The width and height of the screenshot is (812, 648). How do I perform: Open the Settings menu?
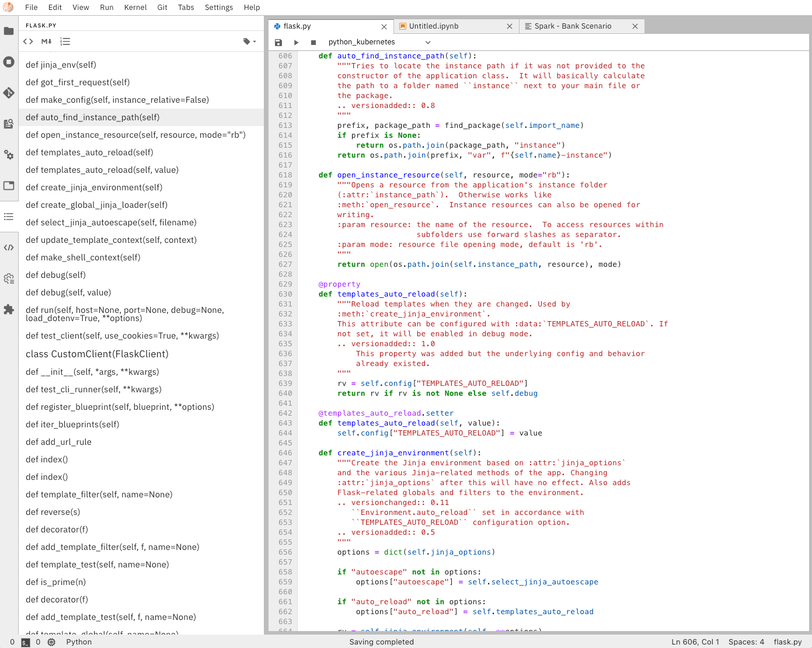coord(219,7)
